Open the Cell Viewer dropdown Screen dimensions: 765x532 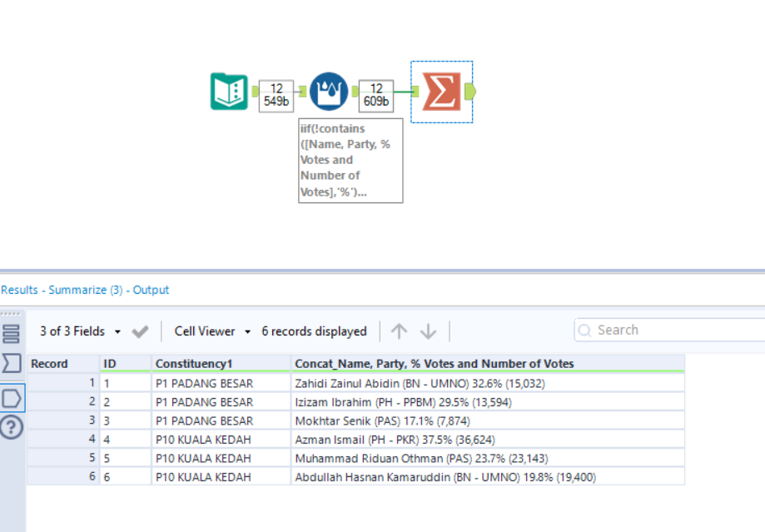pos(204,331)
